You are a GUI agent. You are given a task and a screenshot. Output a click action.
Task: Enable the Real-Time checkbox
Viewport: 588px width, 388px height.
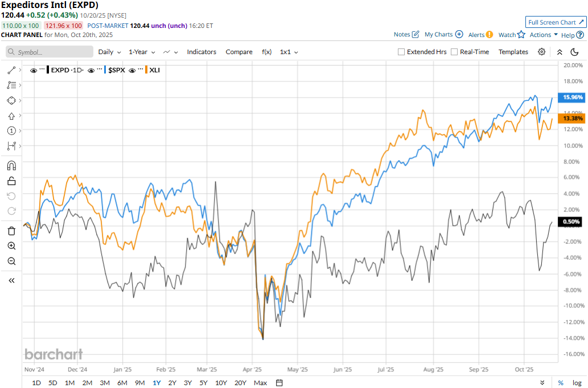click(454, 52)
